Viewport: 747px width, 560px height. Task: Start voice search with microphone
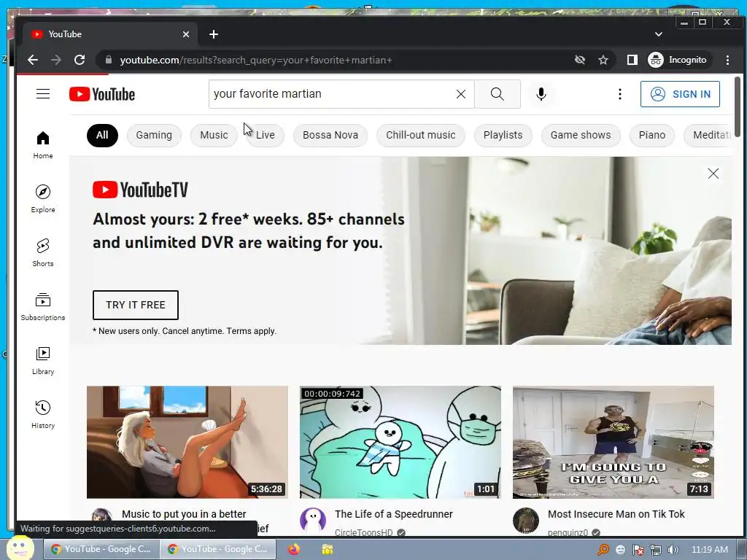(541, 94)
